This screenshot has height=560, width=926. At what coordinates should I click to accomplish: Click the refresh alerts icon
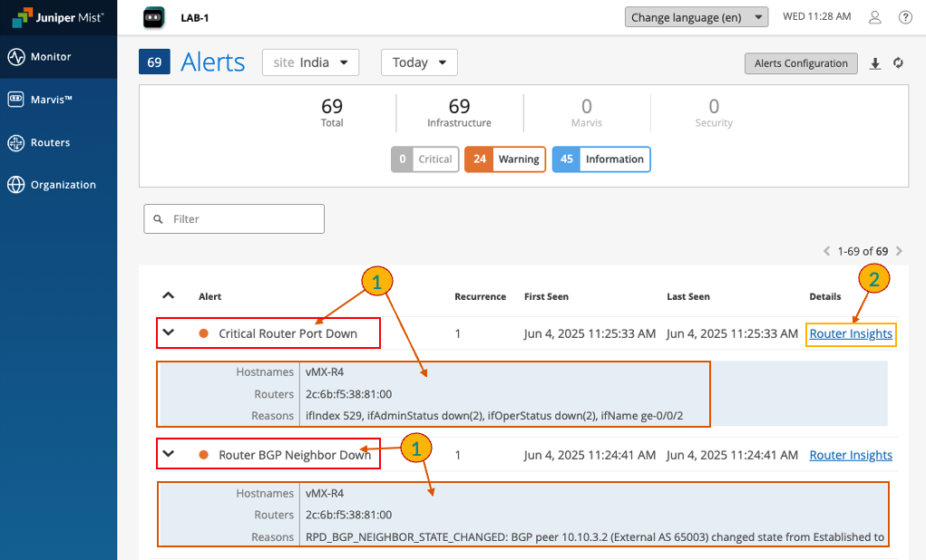(898, 63)
